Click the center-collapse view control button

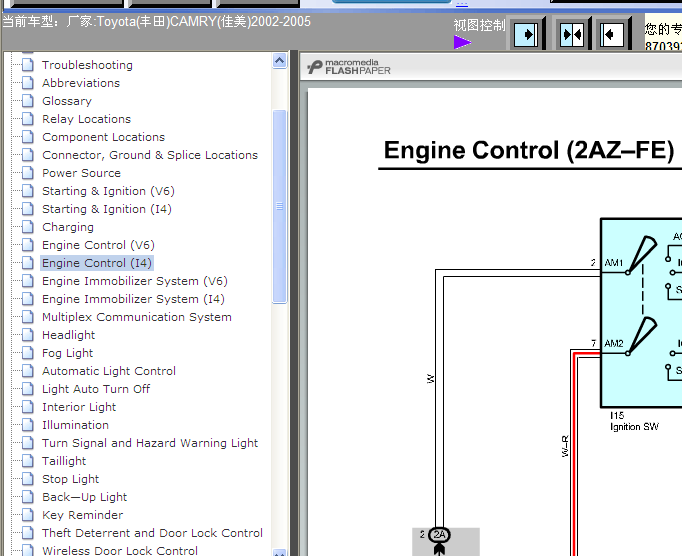tap(572, 34)
